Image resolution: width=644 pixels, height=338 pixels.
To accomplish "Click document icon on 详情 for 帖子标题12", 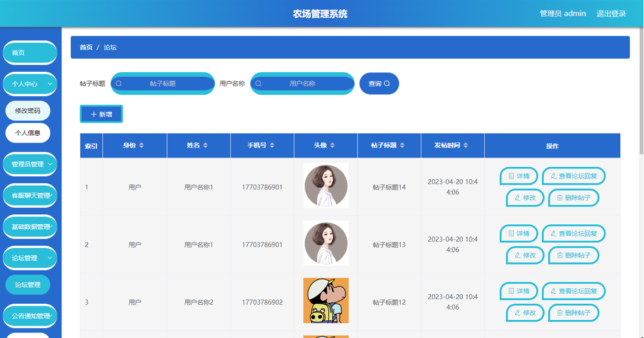I will coord(511,291).
